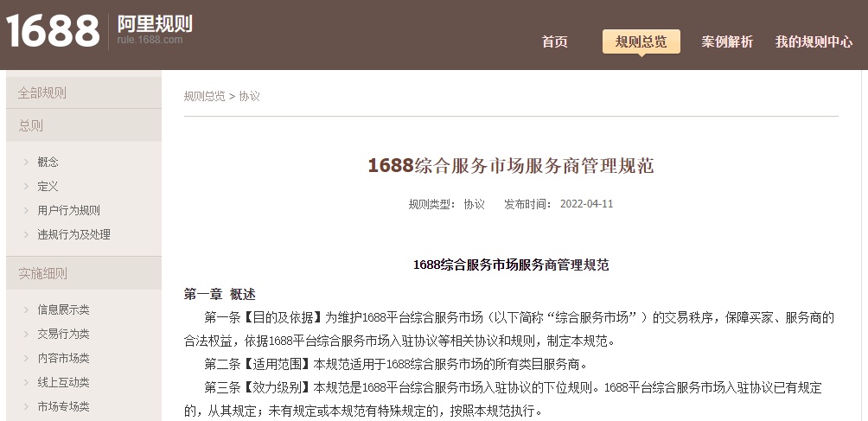The image size is (868, 421).
Task: Click the chevron beside 违规行为及处理
Action: pyautogui.click(x=26, y=234)
